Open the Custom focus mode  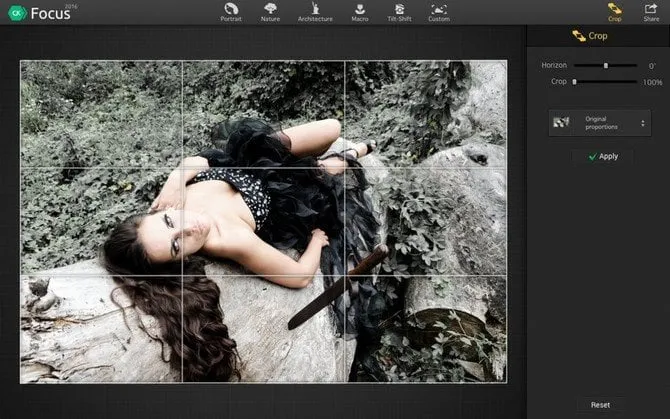coord(438,10)
